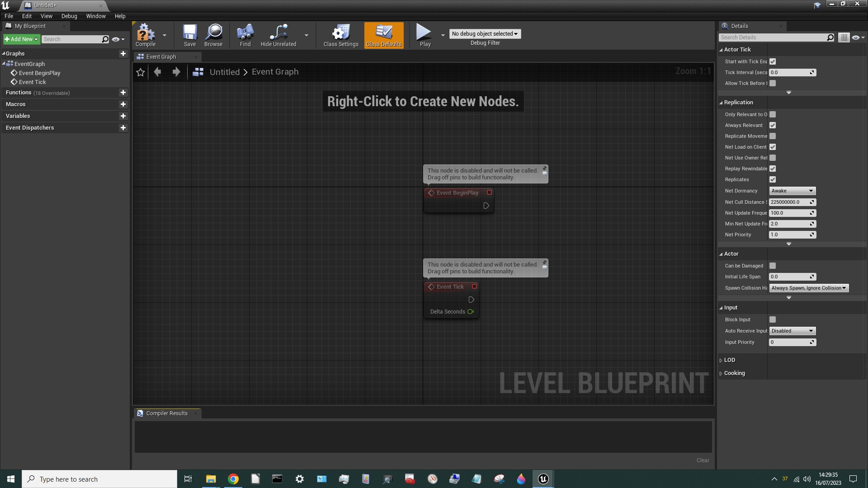Screen dimensions: 868x488
Task: Open Class Defaults
Action: point(384,35)
